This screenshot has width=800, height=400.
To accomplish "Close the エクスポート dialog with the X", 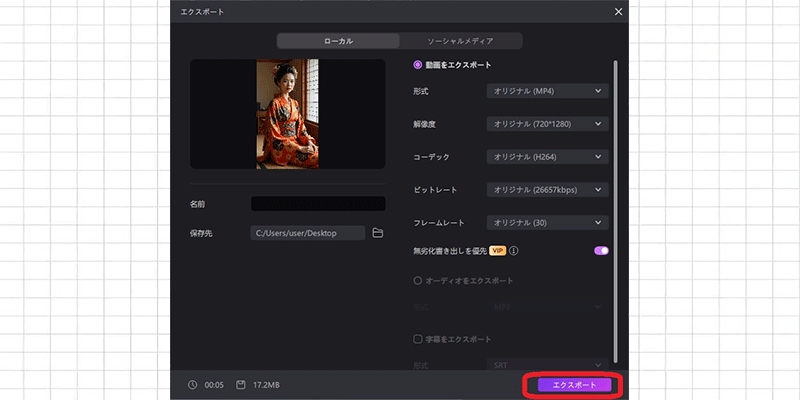I will [x=618, y=12].
